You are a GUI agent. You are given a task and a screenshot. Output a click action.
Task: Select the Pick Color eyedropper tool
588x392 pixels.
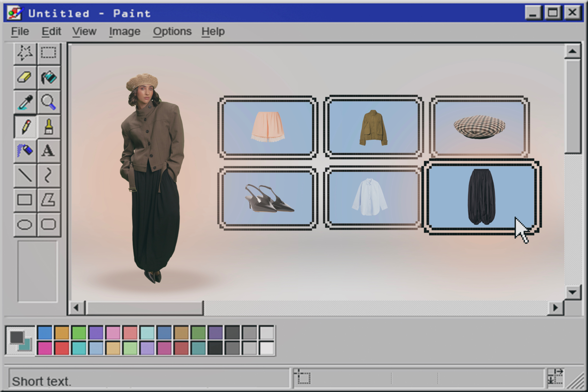point(25,102)
